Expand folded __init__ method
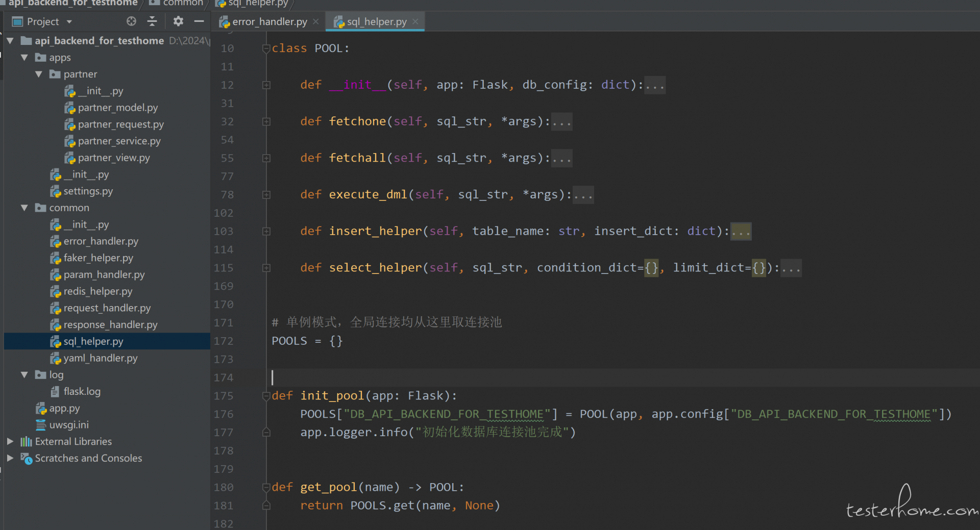Screen dimensions: 980x530 pos(266,85)
